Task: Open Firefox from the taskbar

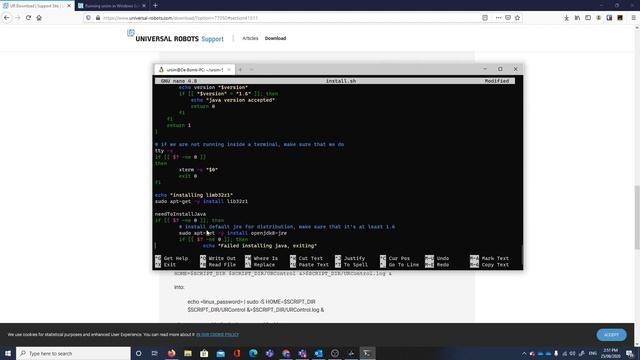Action: pyautogui.click(x=171, y=353)
